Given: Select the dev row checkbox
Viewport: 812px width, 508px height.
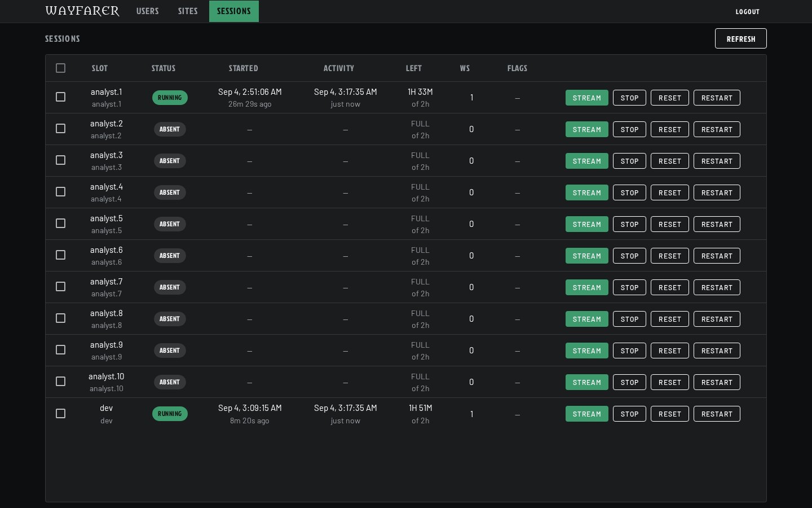Looking at the screenshot, I should (61, 414).
